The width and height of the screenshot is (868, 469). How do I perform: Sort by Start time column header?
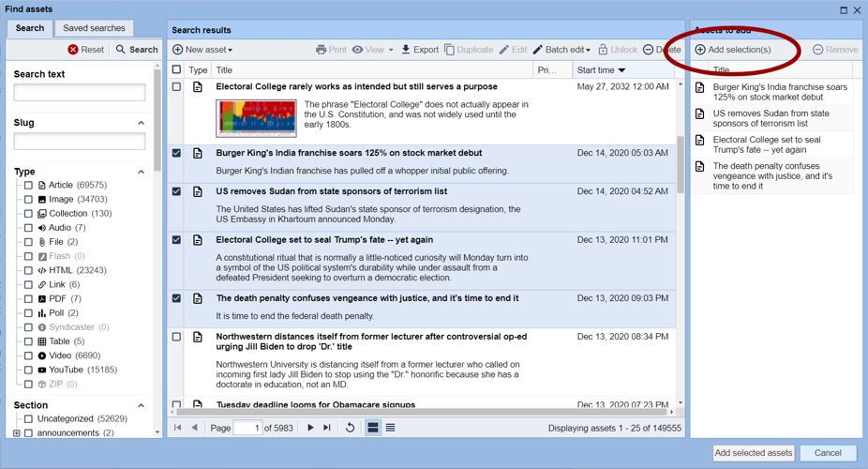click(x=600, y=70)
